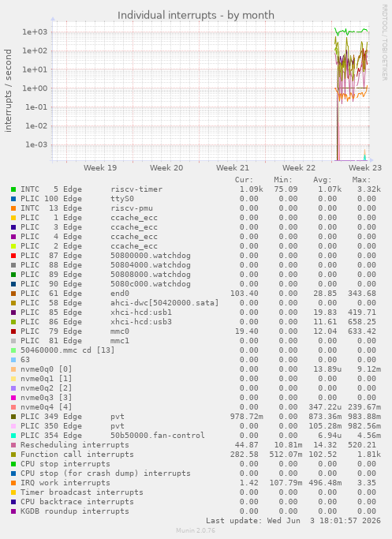Click the cyan fan-control legend swatch
392x539 pixels.
click(13, 436)
